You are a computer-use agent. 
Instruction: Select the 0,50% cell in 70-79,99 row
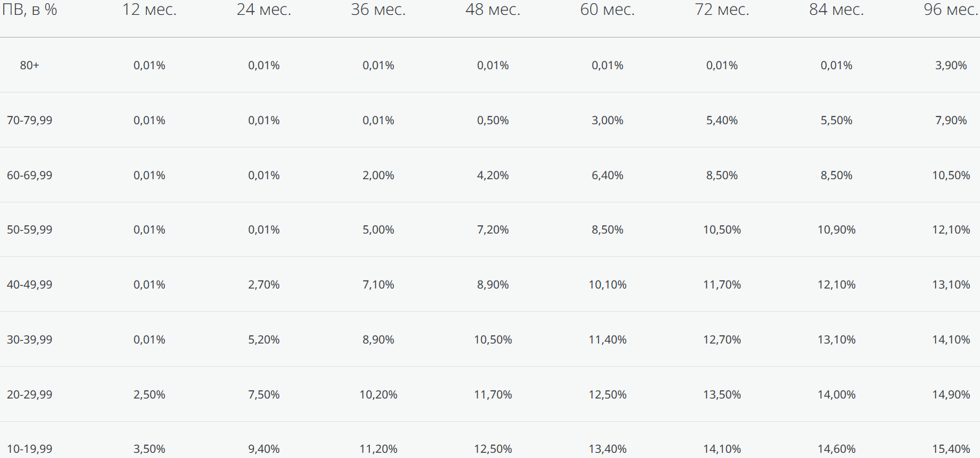pyautogui.click(x=493, y=120)
